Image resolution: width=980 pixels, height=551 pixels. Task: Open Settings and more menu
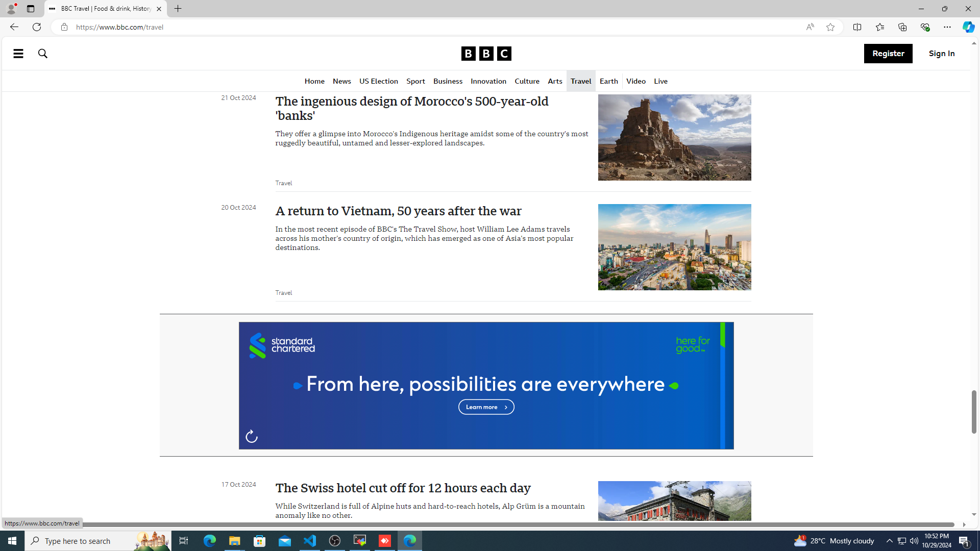click(x=947, y=27)
